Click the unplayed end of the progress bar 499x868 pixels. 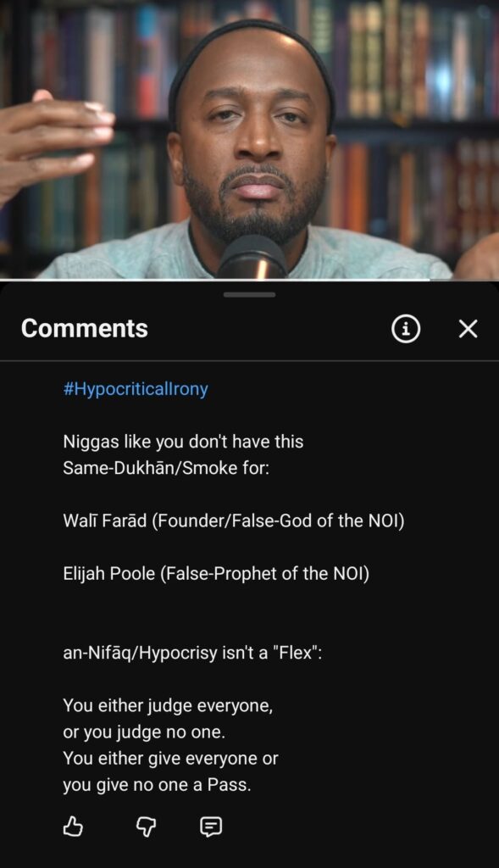point(465,280)
